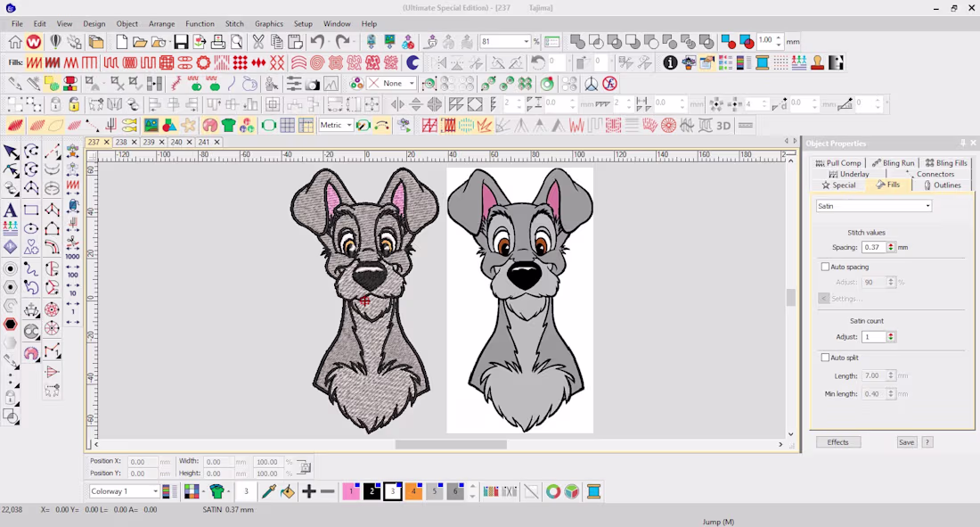Click the Save design floppy disk icon

(181, 42)
